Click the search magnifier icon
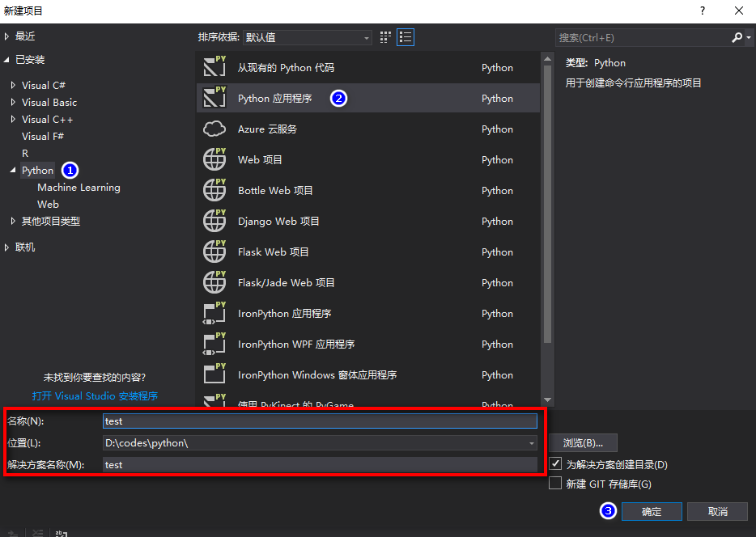756x537 pixels. [737, 37]
